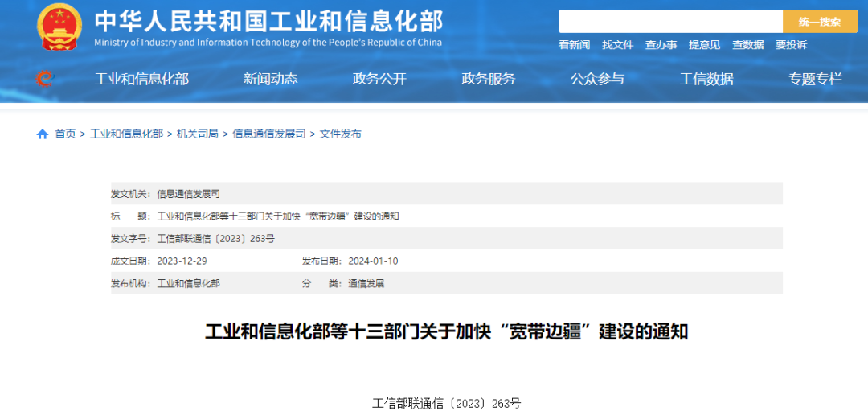
Task: Focus the search input field at top
Action: tap(670, 22)
